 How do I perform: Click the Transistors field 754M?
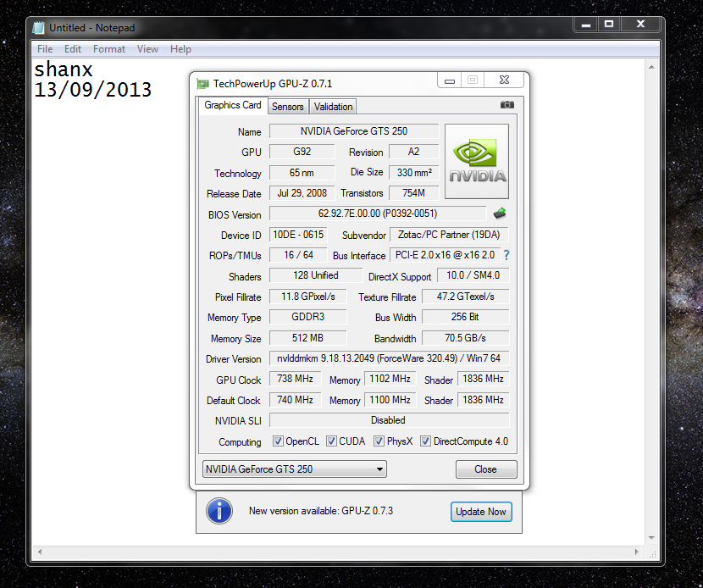point(413,193)
